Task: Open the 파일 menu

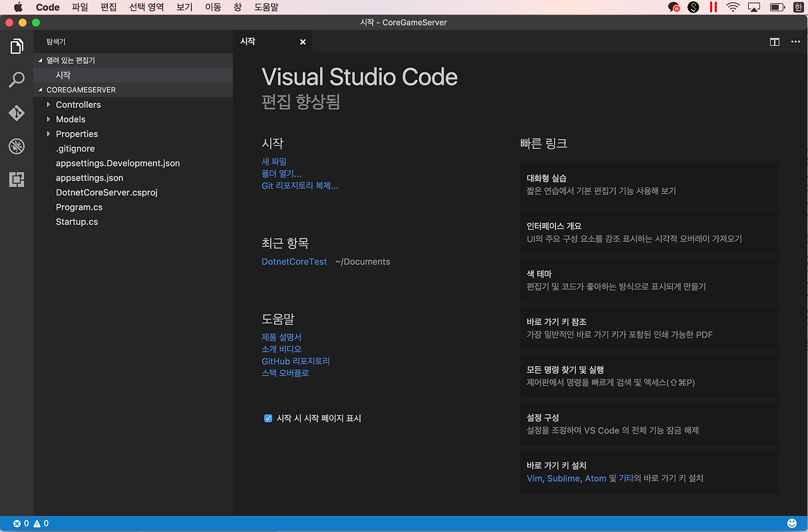Action: (80, 7)
